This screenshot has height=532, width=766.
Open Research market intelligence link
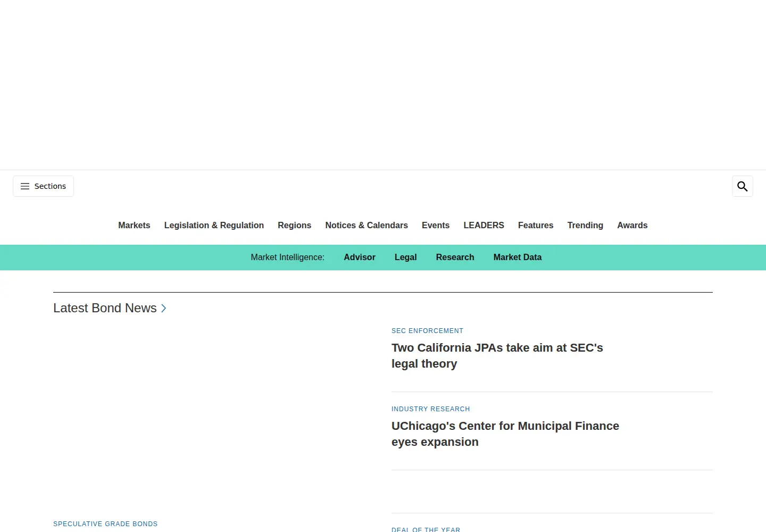coord(455,257)
